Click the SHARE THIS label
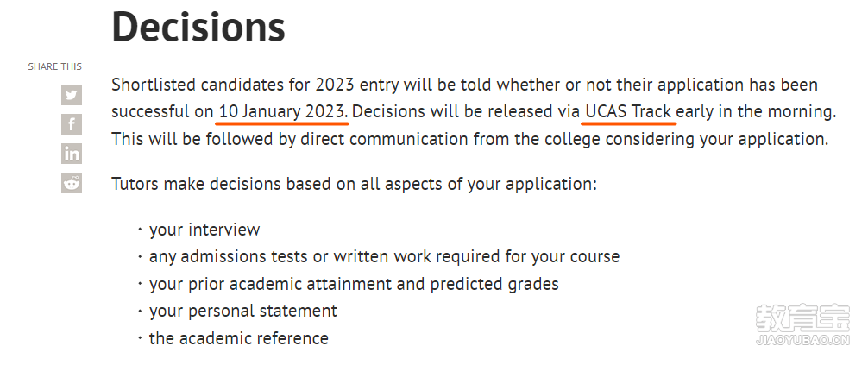This screenshot has height=365, width=868. pyautogui.click(x=55, y=66)
